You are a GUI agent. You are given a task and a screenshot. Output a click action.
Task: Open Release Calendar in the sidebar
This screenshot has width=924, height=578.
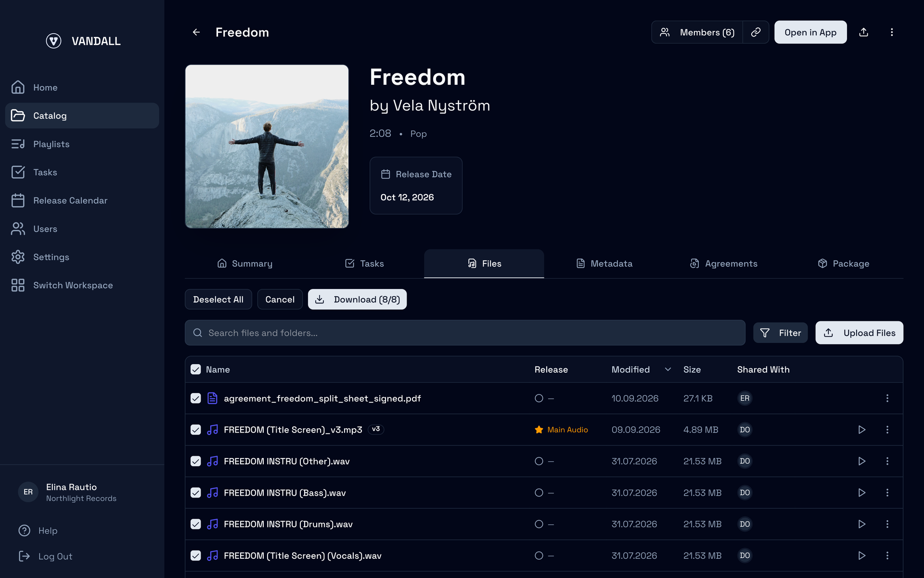(82, 200)
